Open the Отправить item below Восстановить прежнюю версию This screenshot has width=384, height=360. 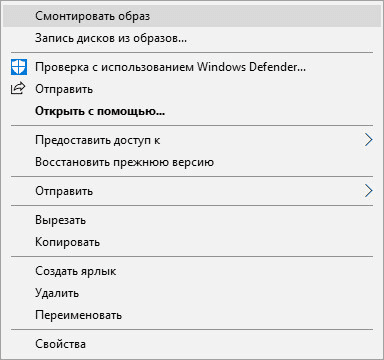(x=192, y=191)
